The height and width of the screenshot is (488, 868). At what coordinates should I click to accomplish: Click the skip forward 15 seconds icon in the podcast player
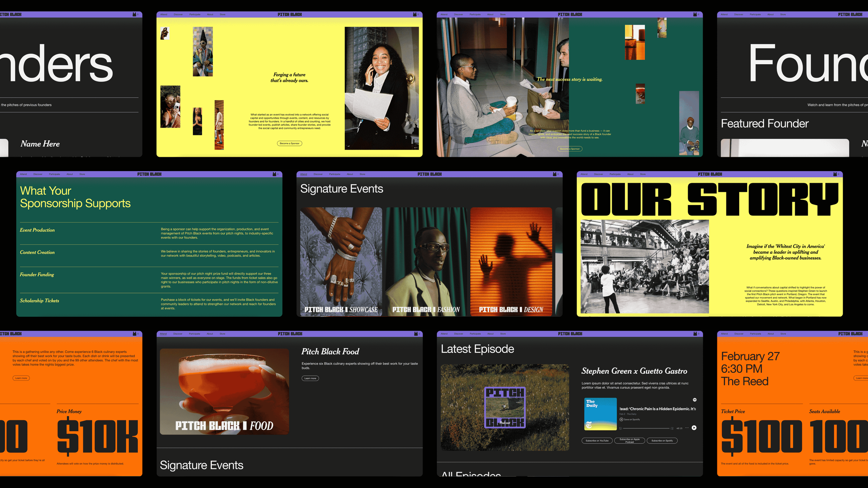pyautogui.click(x=672, y=428)
